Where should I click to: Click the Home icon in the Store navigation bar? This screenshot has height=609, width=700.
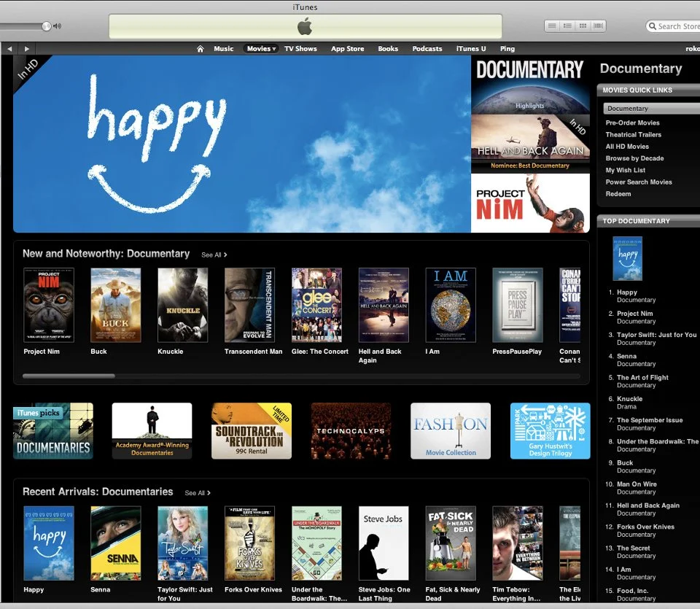pos(200,48)
